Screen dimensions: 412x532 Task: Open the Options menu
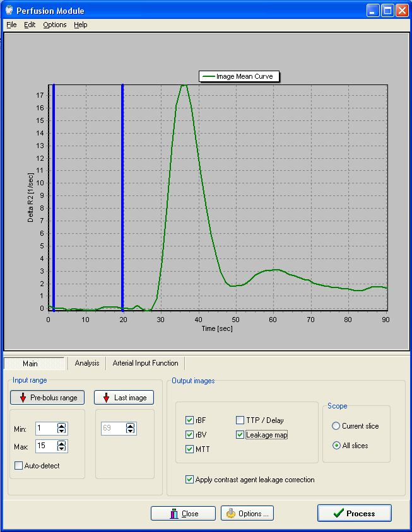coord(55,25)
